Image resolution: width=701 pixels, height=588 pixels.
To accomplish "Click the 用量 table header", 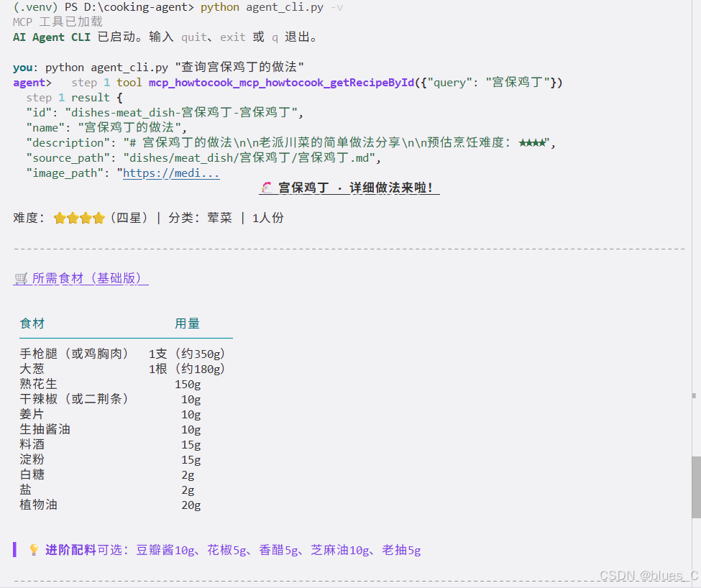I will click(x=188, y=323).
